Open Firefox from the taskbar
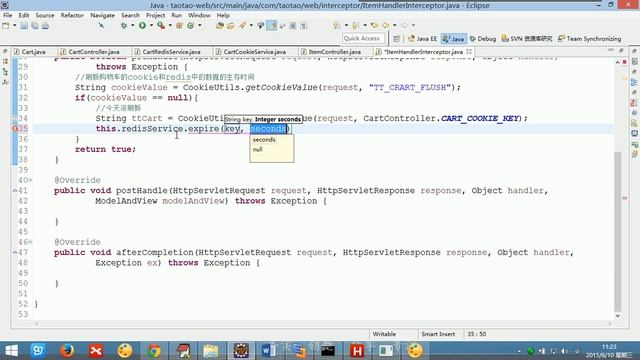Image resolution: width=640 pixels, height=360 pixels. pos(67,351)
